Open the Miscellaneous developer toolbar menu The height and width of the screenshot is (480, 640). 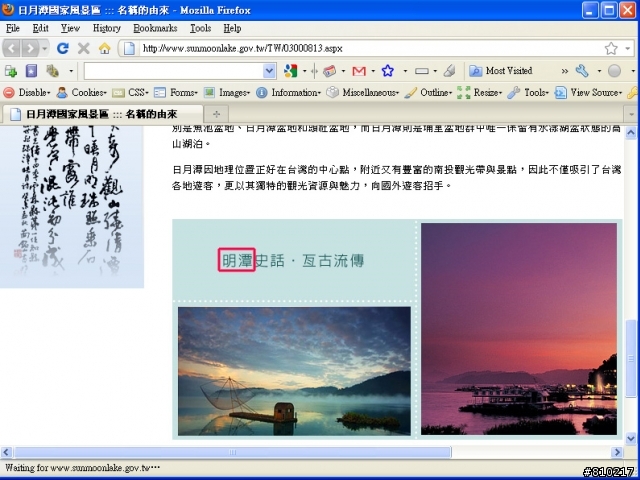coord(363,93)
